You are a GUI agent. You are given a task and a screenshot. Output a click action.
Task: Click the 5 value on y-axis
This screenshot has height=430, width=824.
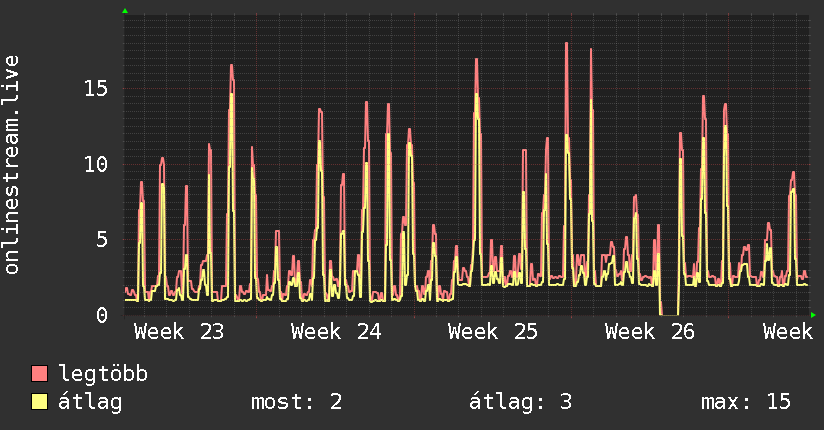(102, 240)
